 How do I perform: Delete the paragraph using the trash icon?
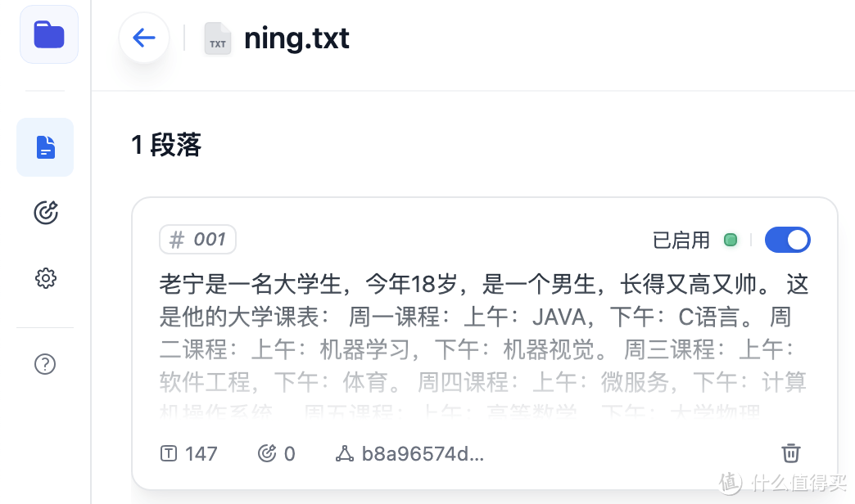click(x=790, y=452)
